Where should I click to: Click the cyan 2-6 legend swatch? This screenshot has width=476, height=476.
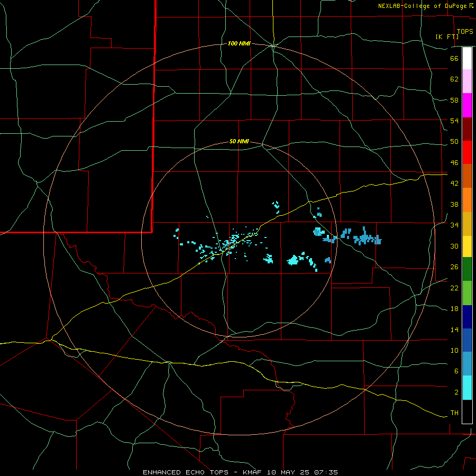[467, 388]
